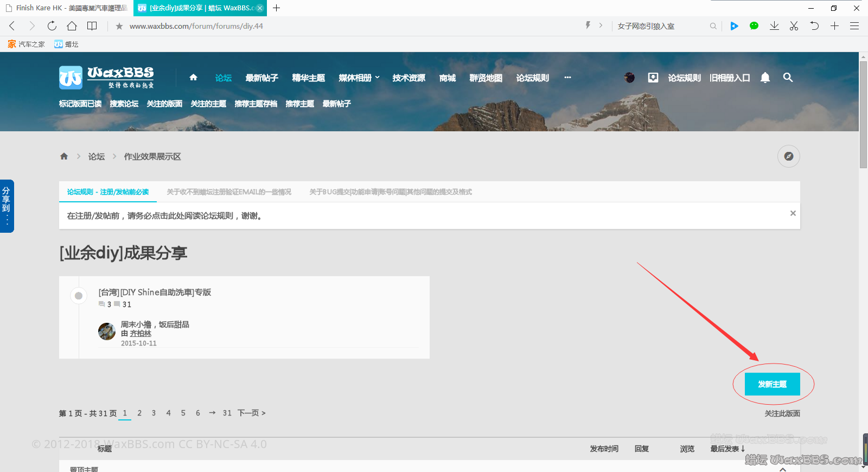Dismiss the notice with the X icon
Screen dimensions: 868x472
tap(793, 213)
